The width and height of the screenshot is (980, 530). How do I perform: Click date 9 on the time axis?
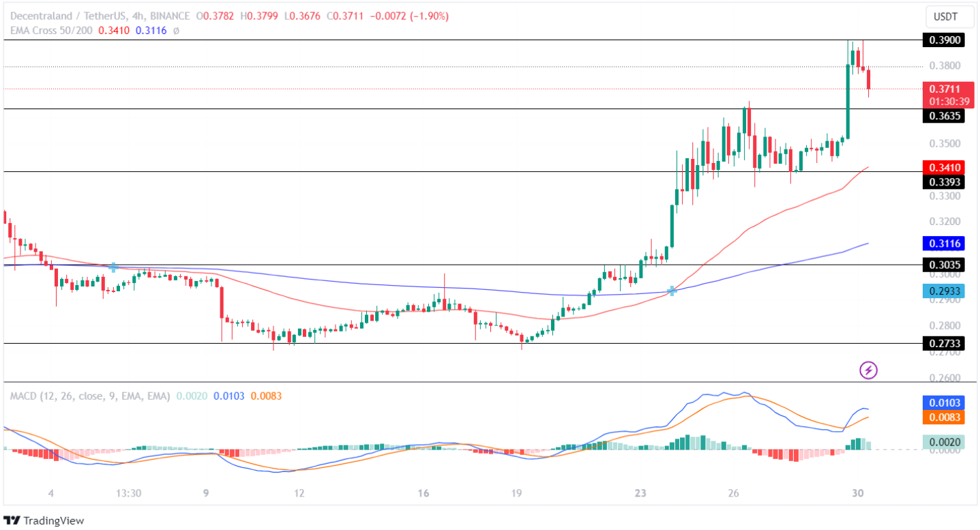206,493
